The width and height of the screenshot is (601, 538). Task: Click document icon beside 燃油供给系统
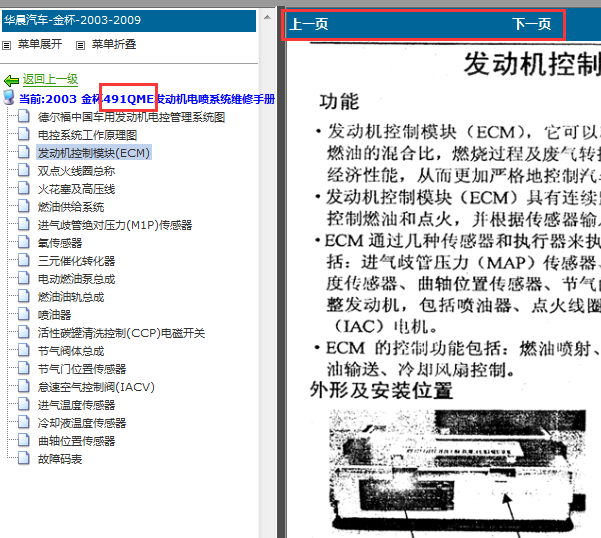[24, 206]
